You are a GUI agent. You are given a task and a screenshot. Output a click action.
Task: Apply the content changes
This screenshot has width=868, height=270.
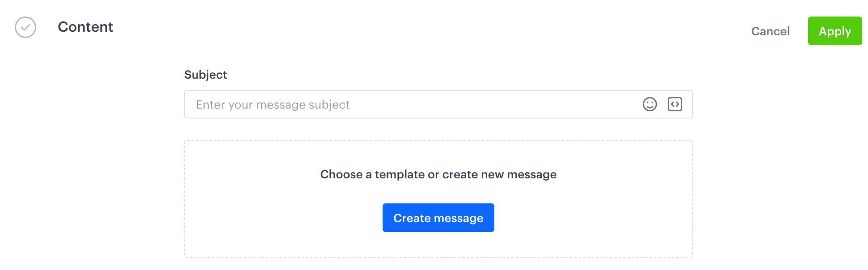coord(835,31)
